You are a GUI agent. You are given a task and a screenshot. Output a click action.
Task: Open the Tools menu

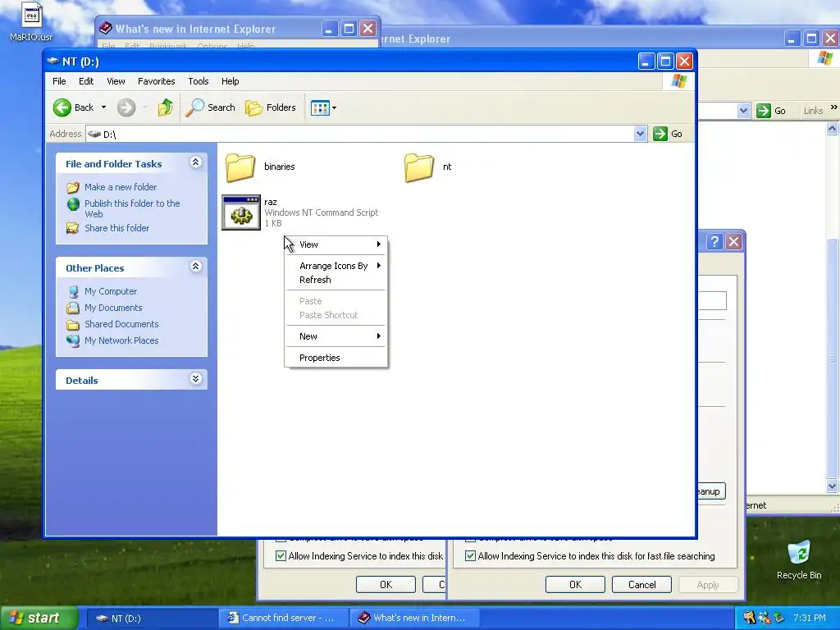(x=199, y=81)
